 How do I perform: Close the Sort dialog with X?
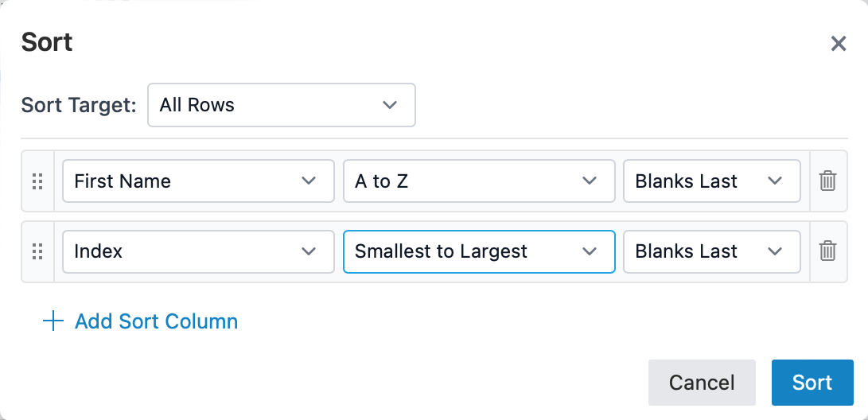click(838, 44)
